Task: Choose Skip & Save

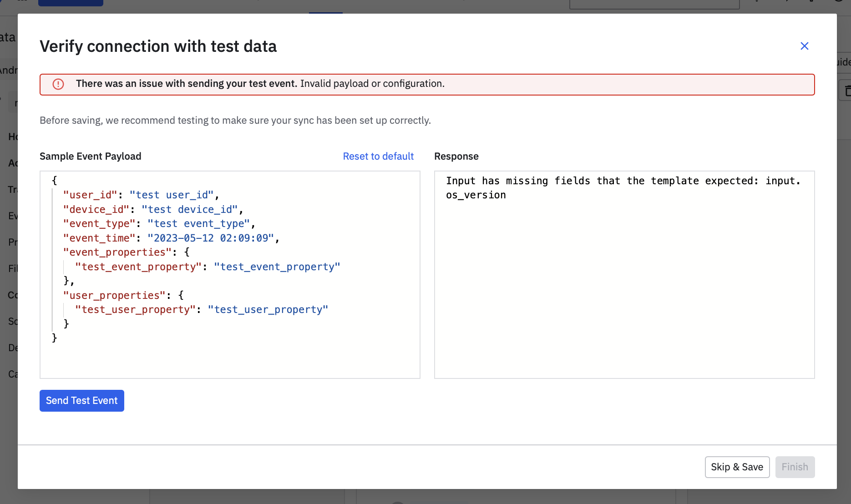Action: tap(737, 467)
